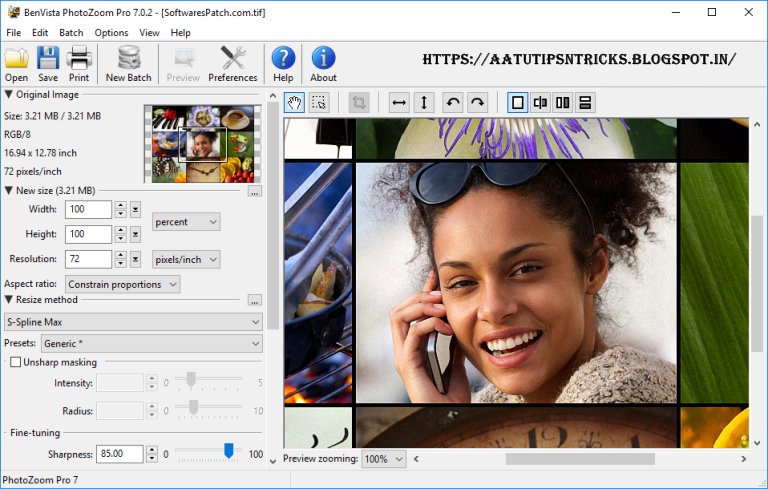The width and height of the screenshot is (768, 489).
Task: Open Resolution presets arrow menu
Action: [135, 259]
